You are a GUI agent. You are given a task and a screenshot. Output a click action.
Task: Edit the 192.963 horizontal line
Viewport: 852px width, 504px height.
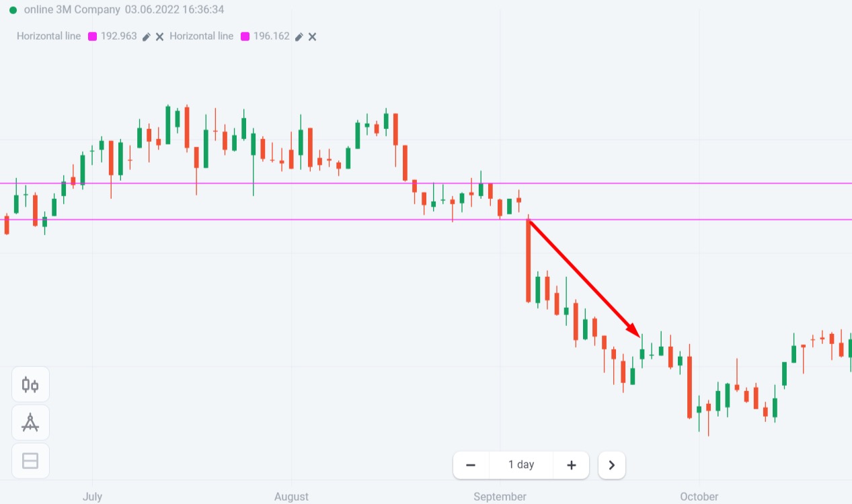[147, 36]
